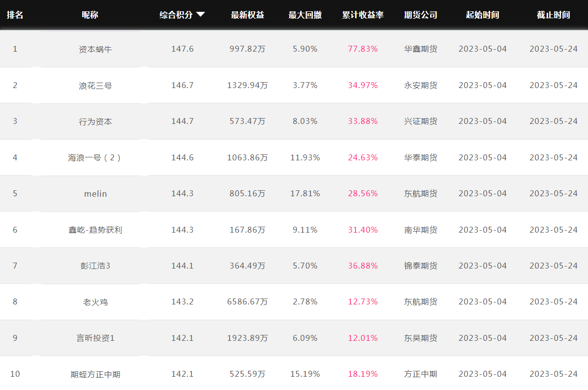Select equity value 1063.86万
Viewport: 588px width, 390px height.
[248, 157]
